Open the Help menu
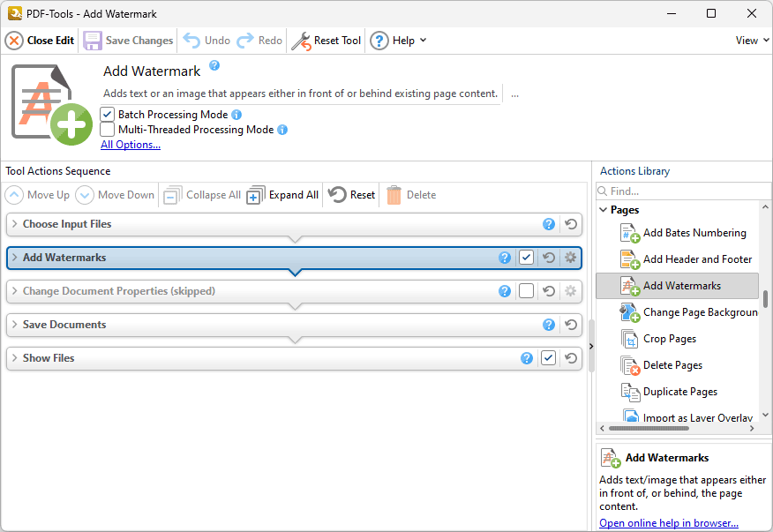The image size is (773, 532). click(398, 41)
